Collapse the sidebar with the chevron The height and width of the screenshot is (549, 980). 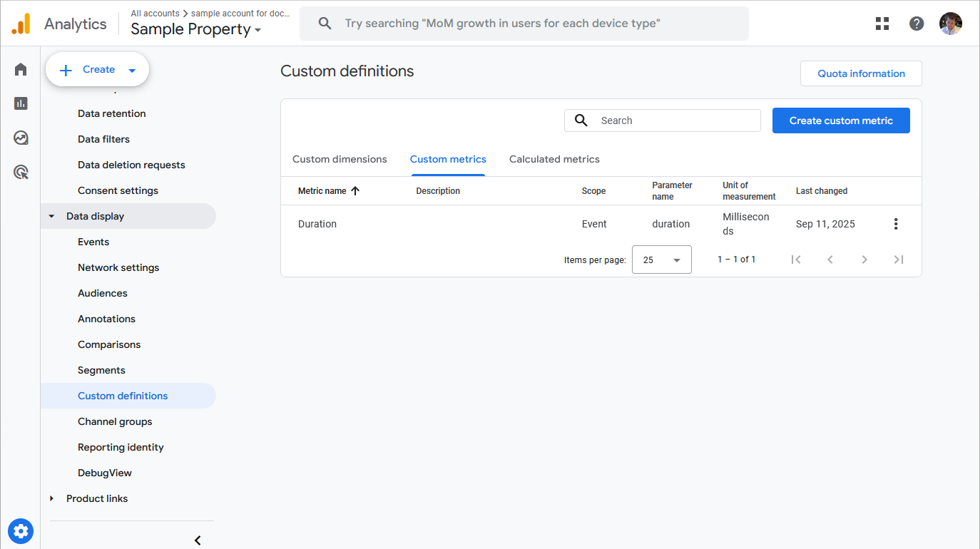click(x=198, y=540)
